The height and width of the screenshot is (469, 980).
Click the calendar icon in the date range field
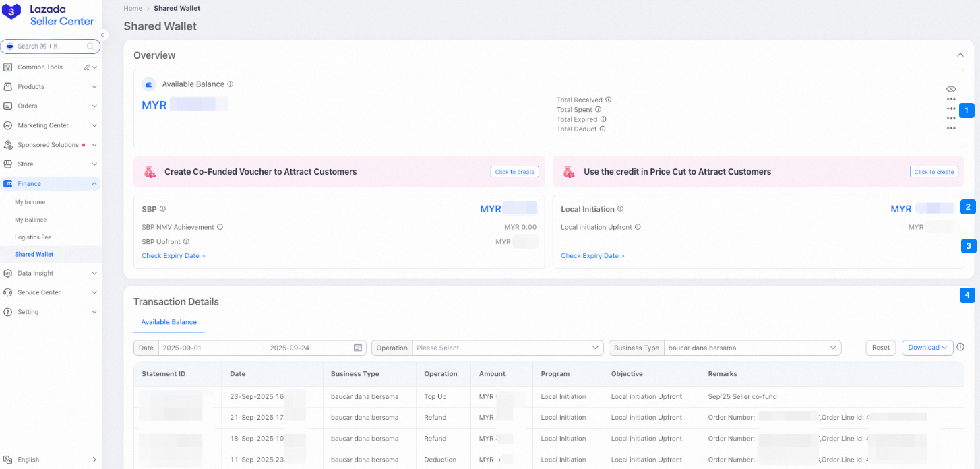click(358, 348)
